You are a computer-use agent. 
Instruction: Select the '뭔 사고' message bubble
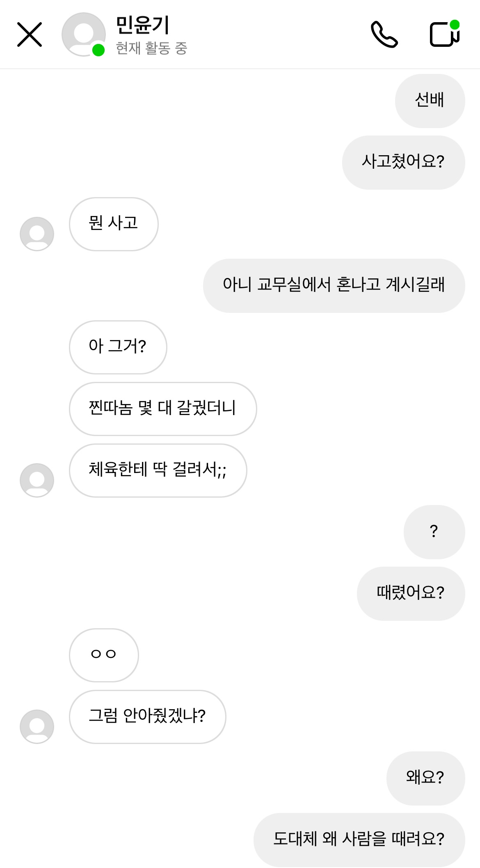114,224
